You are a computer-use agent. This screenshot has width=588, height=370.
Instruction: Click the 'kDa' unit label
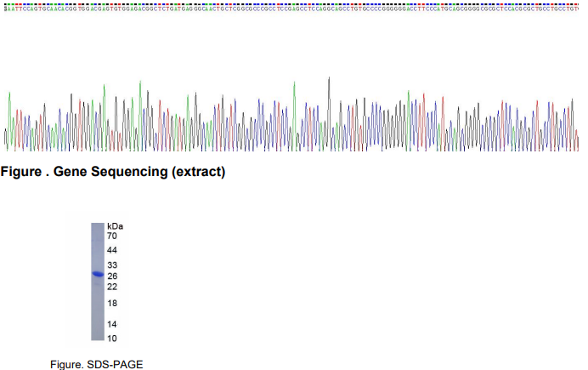[x=115, y=226]
